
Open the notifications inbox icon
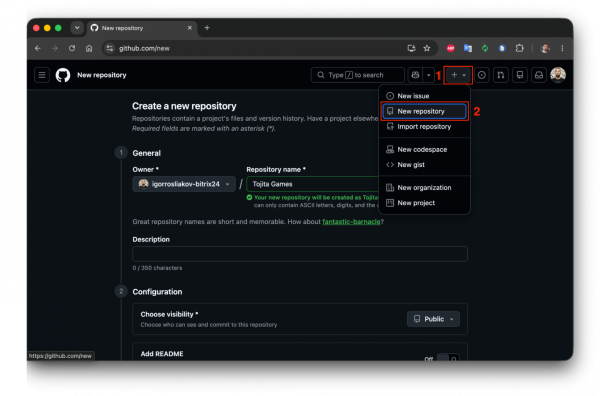(539, 75)
